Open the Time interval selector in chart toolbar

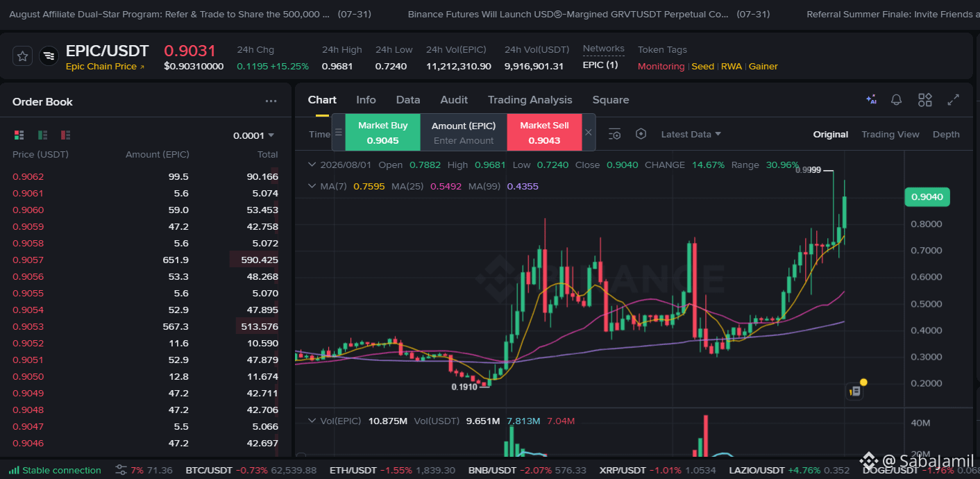coord(319,134)
